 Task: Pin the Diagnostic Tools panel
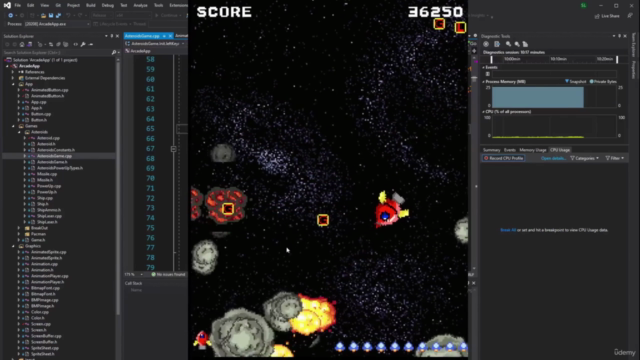tap(620, 36)
